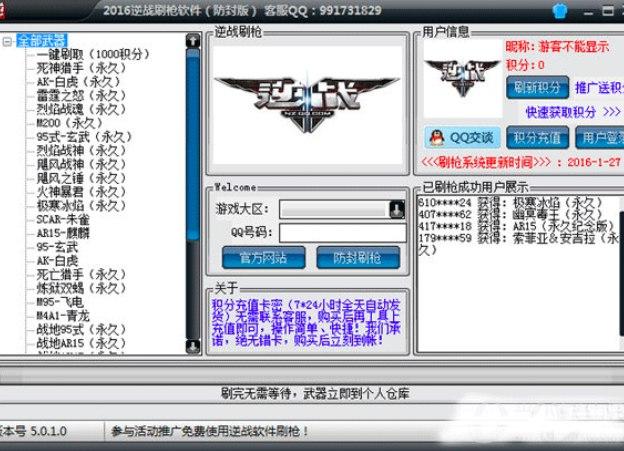Select 烈焰战神（永久） weapon

click(81, 150)
